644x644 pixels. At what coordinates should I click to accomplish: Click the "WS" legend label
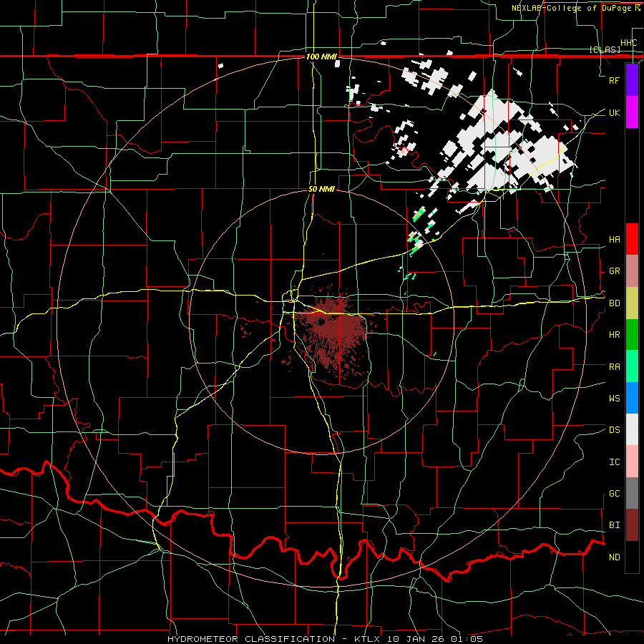point(614,399)
